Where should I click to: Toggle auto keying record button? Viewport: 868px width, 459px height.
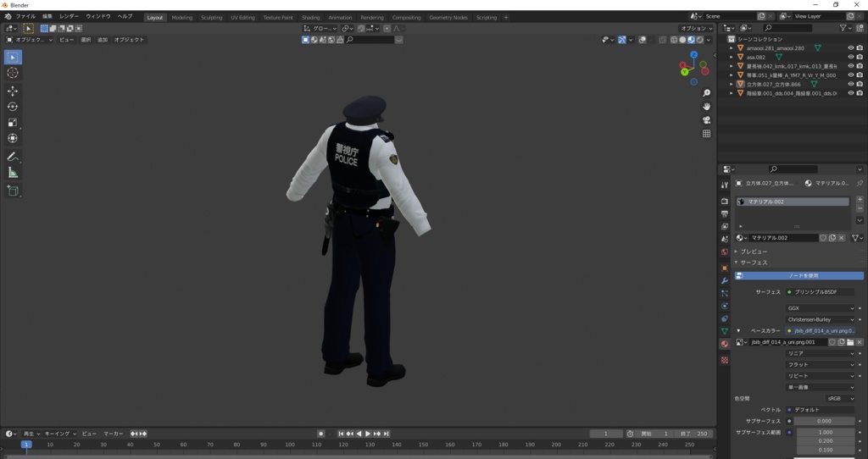click(320, 434)
